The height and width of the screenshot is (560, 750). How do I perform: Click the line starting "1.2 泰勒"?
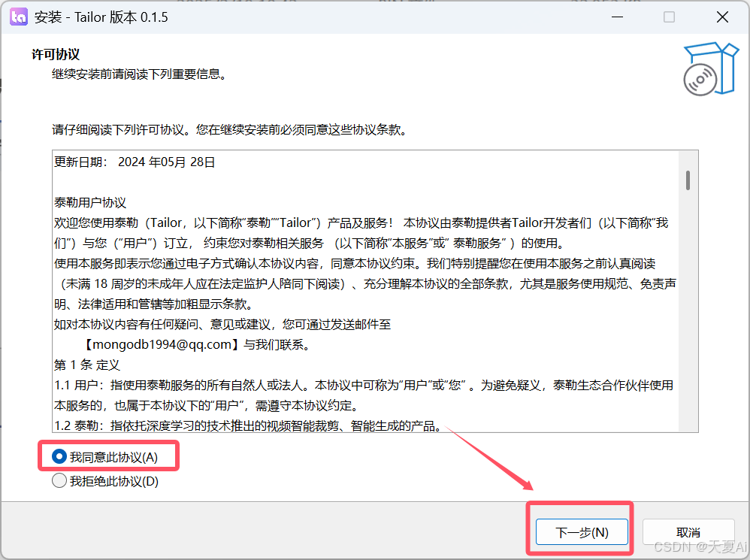[247, 425]
